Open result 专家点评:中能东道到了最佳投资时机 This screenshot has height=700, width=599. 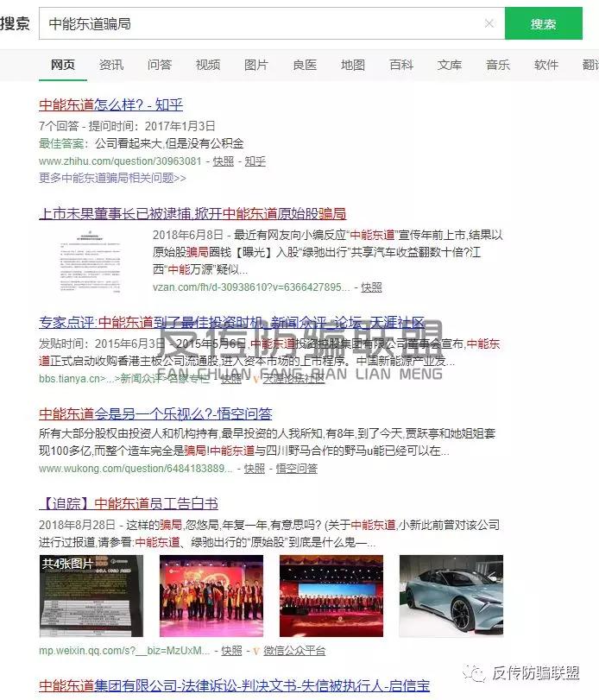[x=231, y=322]
